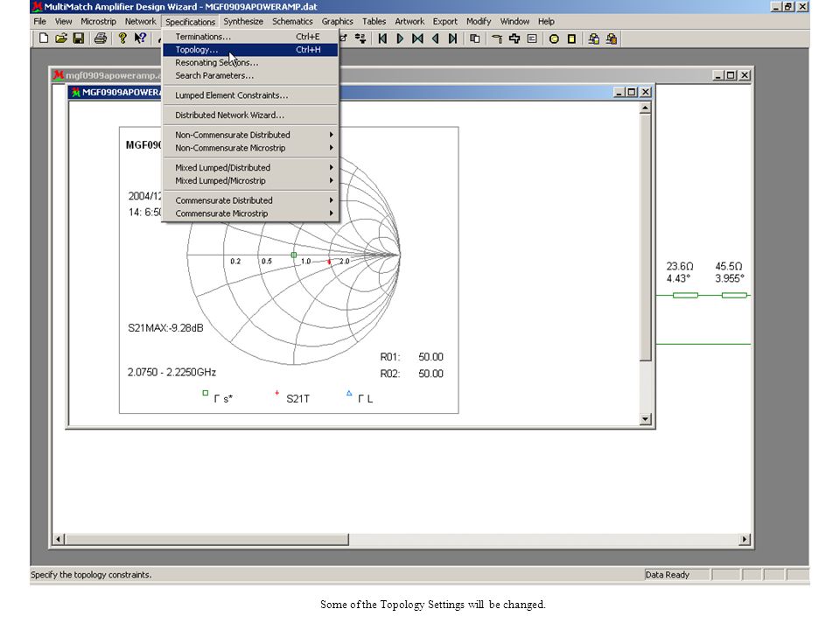Click the first lock-and-network toolbar icon

click(593, 38)
